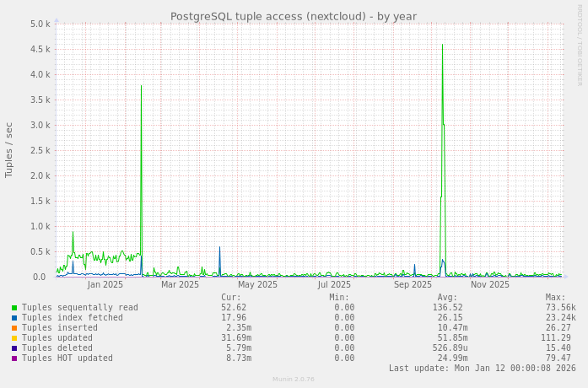Click the 'Tuples deleted' legend label
588x388 pixels.
point(57,348)
